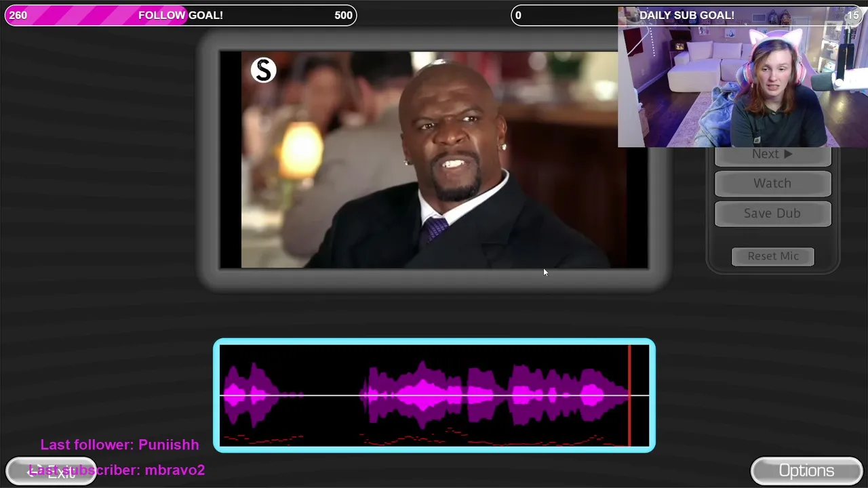
Task: Click the S logo on the video clip
Action: (x=263, y=70)
